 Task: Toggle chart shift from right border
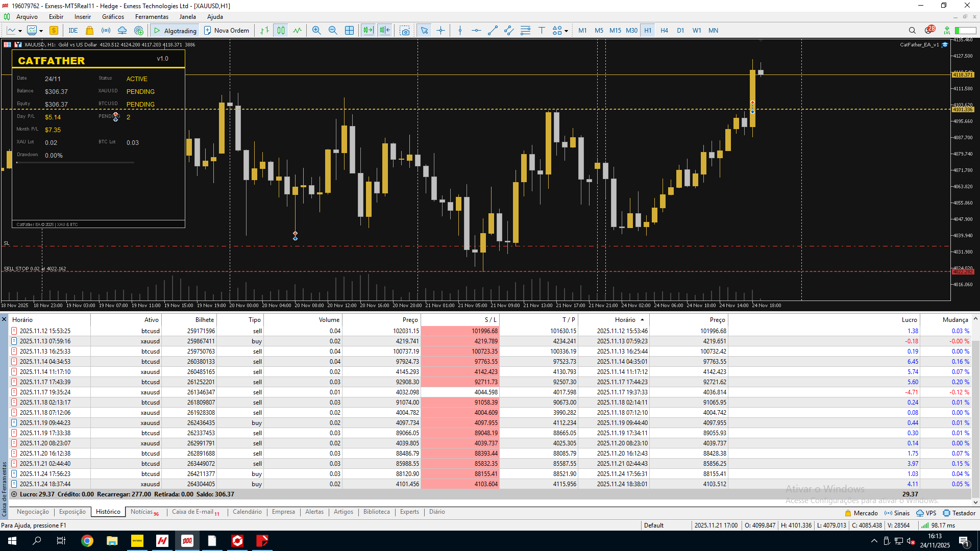coord(385,31)
